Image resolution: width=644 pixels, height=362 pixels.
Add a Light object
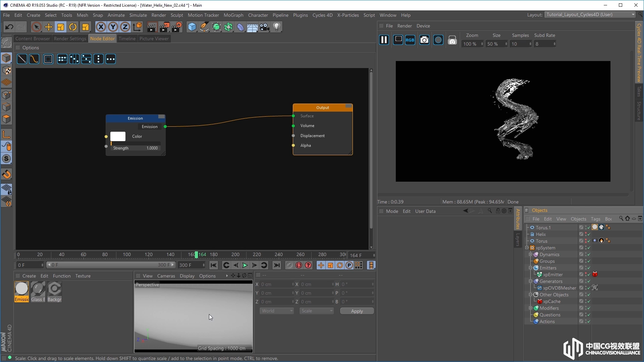pos(277,27)
